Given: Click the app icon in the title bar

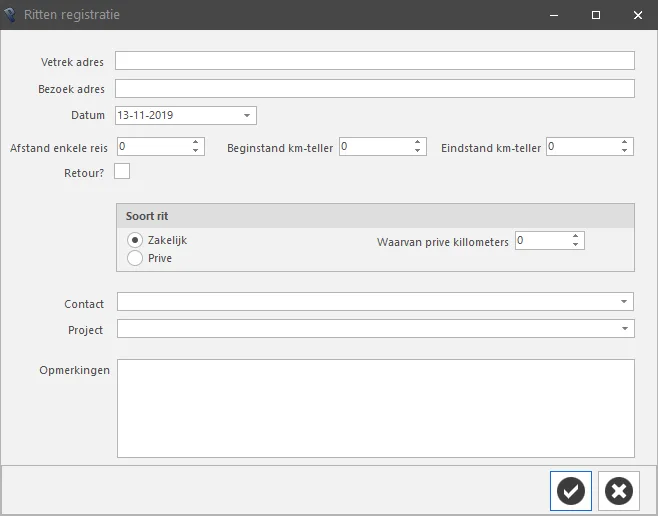Looking at the screenshot, I should pos(10,15).
